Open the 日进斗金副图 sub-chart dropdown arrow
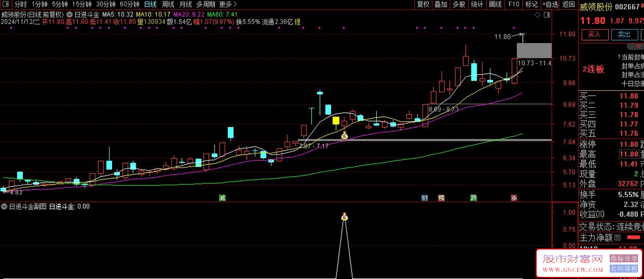This screenshot has width=644, height=279. (5, 207)
